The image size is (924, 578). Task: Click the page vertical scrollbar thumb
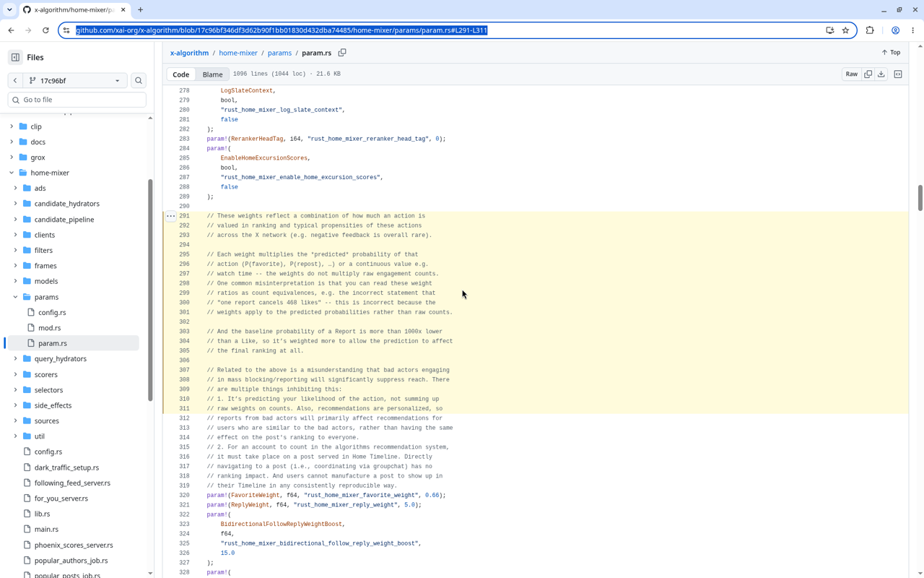(920, 197)
